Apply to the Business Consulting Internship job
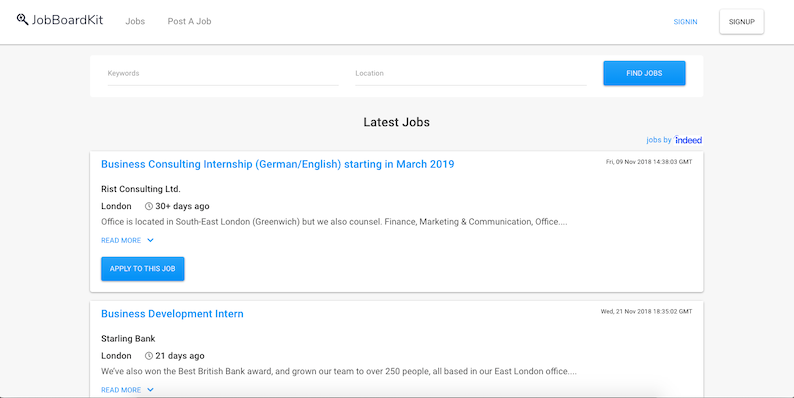The image size is (794, 398). (x=143, y=269)
